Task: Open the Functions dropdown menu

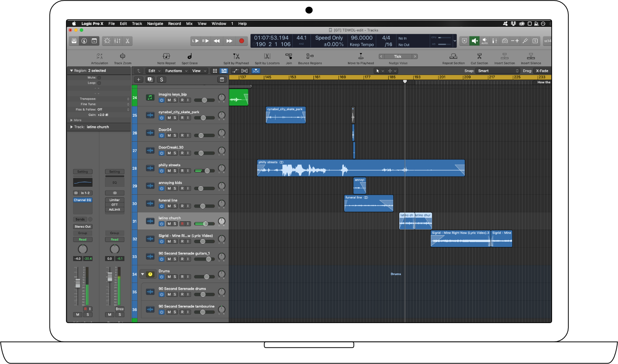Action: 176,71
